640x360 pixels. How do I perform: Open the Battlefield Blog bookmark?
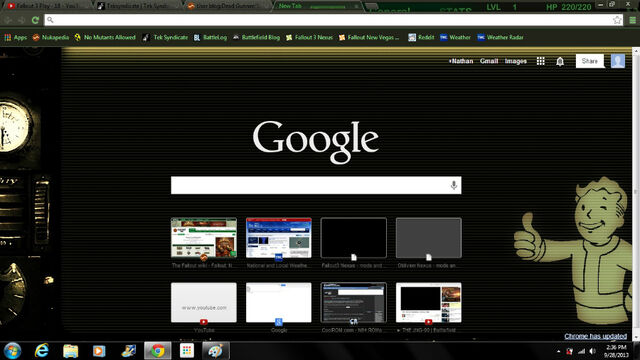tap(256, 38)
